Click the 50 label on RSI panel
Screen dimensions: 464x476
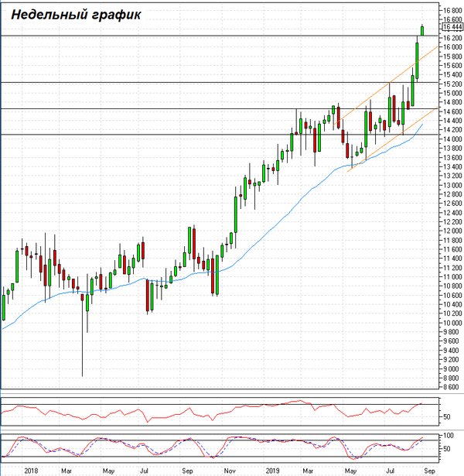pyautogui.click(x=447, y=417)
